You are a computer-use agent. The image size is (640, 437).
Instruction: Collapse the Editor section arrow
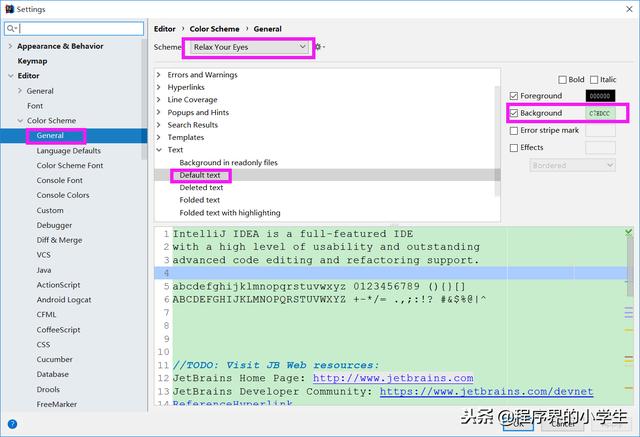click(x=11, y=76)
